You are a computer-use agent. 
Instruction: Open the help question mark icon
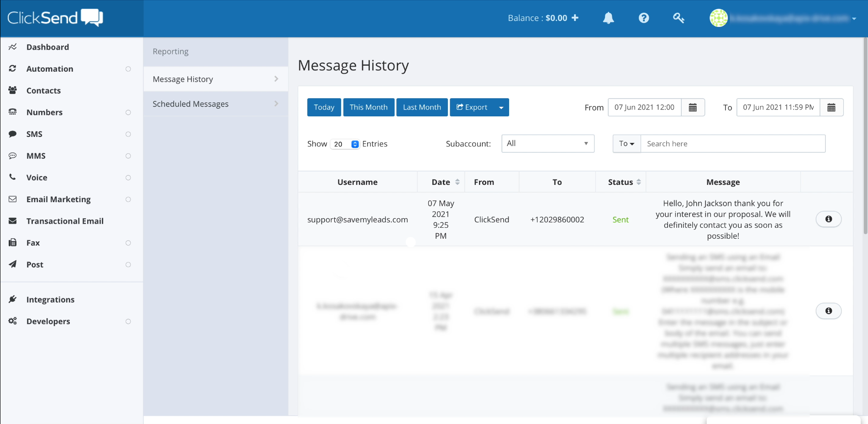644,18
